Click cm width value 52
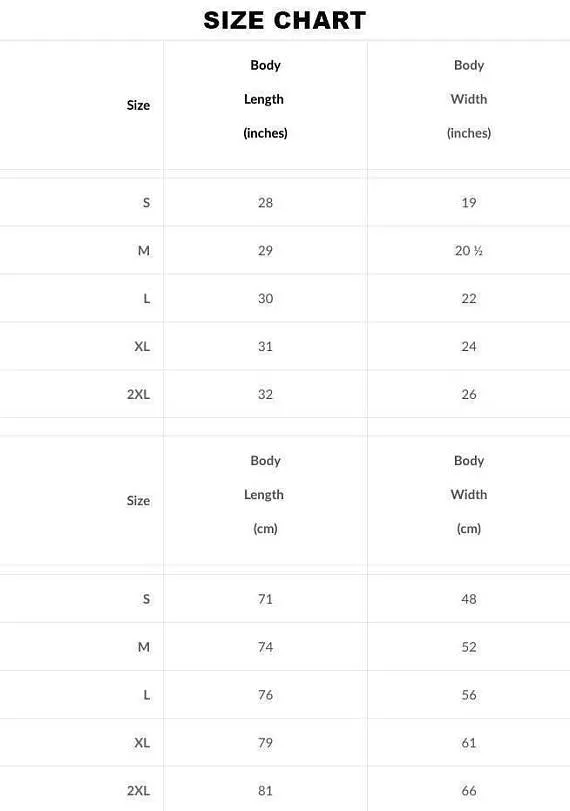Screen dimensions: 570x811 coord(469,647)
